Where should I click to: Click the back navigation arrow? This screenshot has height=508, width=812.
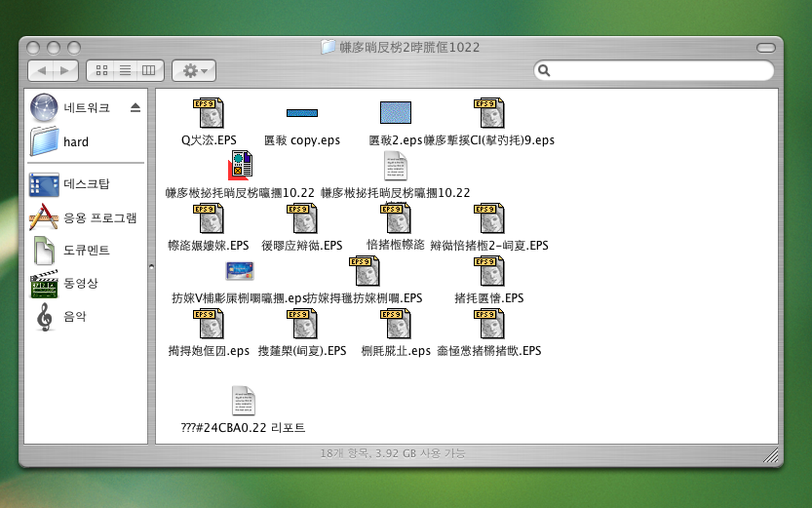pos(42,70)
